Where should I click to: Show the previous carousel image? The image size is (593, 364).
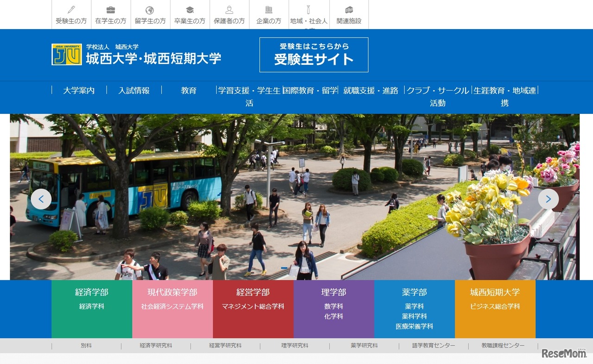41,199
